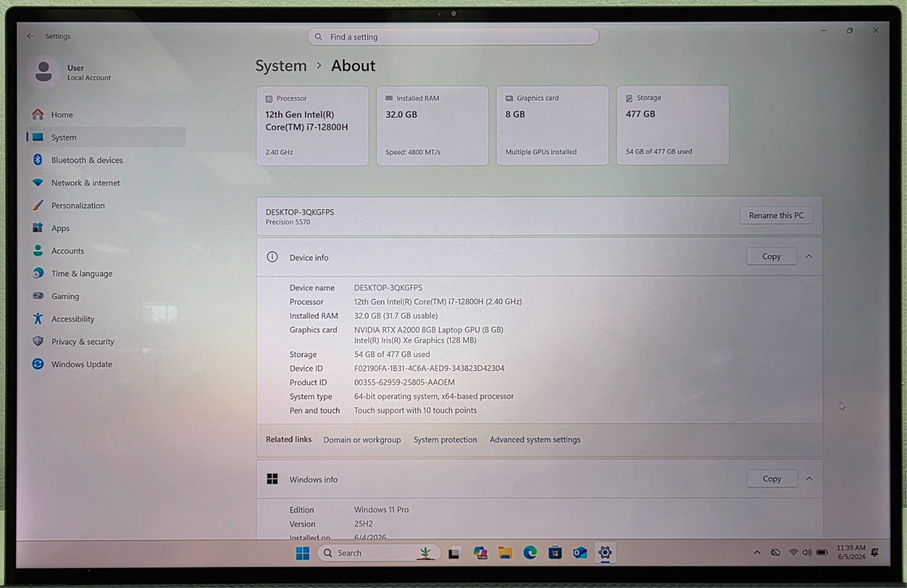Image resolution: width=907 pixels, height=588 pixels.
Task: Click the Windows Update sync icon
Action: click(x=38, y=364)
